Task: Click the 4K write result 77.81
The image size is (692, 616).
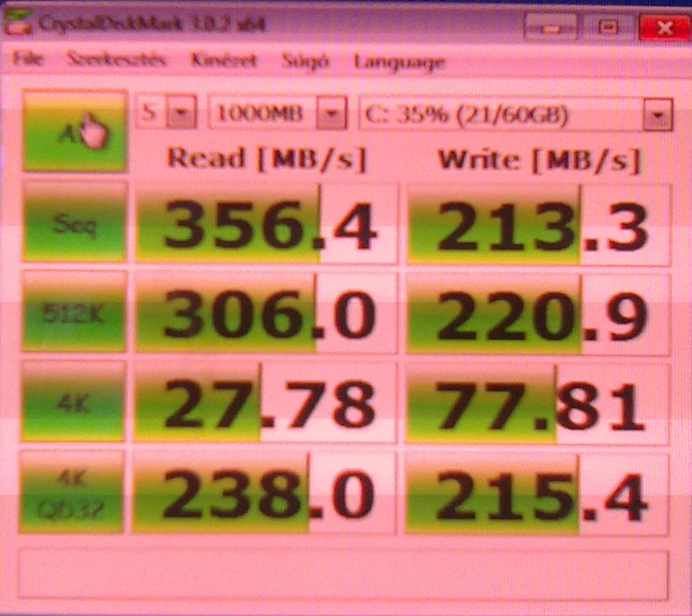Action: pos(537,405)
